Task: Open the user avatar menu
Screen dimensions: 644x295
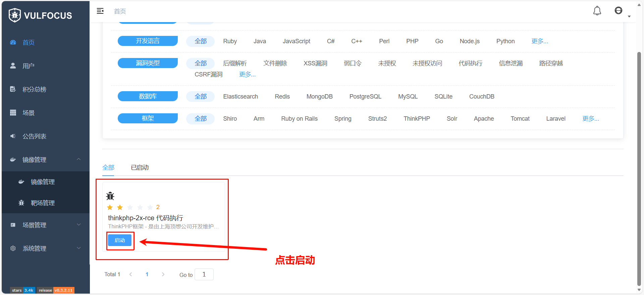Action: 619,11
